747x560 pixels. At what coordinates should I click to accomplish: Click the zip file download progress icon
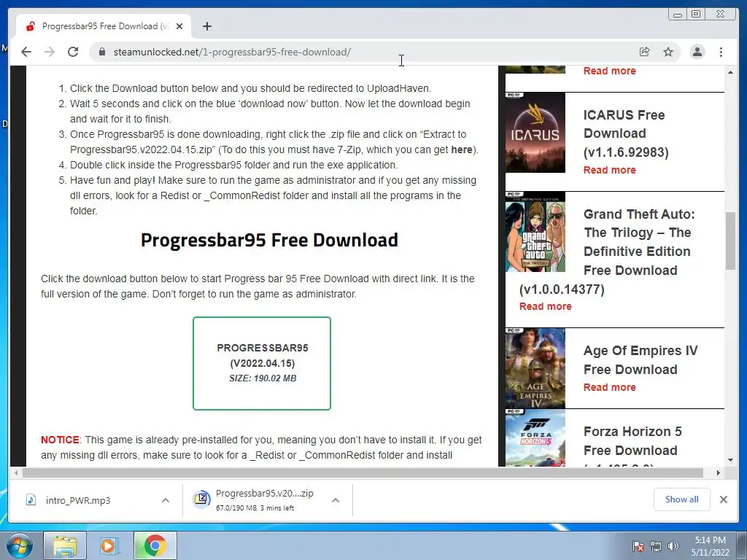[201, 499]
